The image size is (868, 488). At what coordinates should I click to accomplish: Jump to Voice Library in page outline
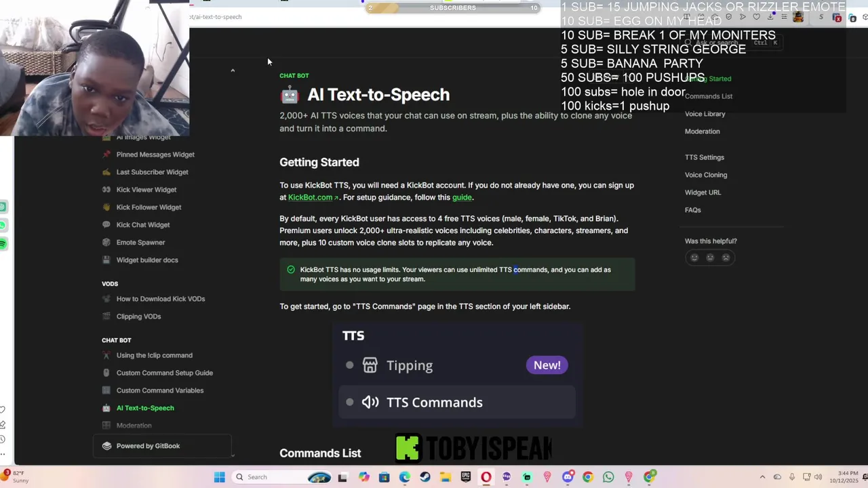coord(705,114)
